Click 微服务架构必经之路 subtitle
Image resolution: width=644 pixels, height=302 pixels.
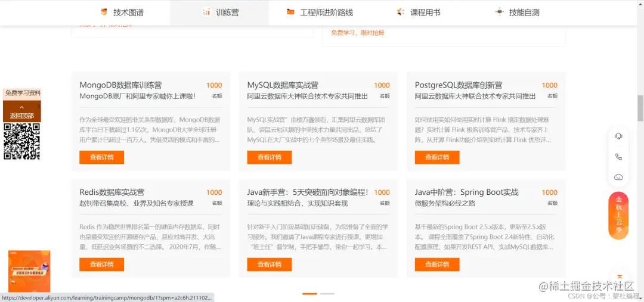pyautogui.click(x=445, y=204)
